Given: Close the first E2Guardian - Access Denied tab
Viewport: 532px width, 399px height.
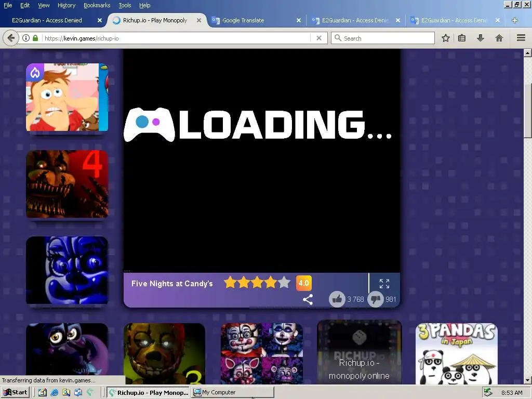Looking at the screenshot, I should [100, 20].
